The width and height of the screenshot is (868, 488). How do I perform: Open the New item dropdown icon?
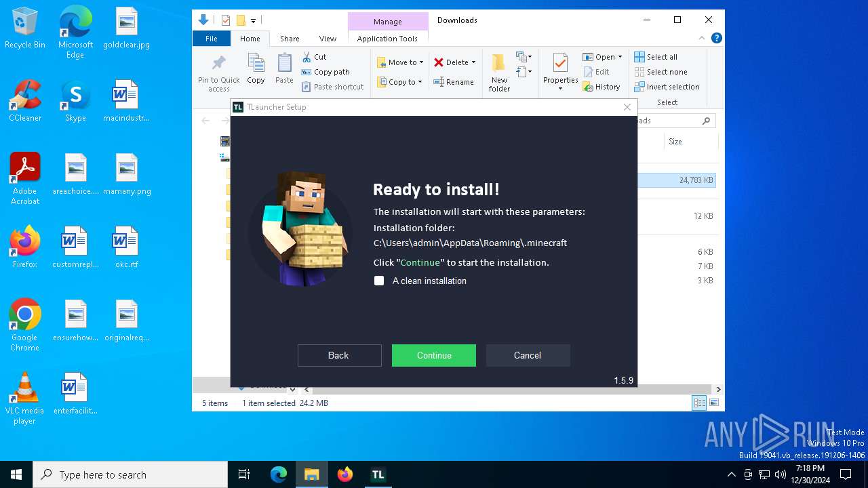(524, 57)
